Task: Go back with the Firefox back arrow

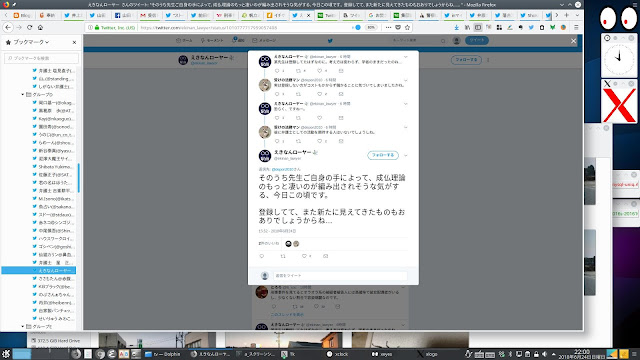Action: pyautogui.click(x=8, y=27)
